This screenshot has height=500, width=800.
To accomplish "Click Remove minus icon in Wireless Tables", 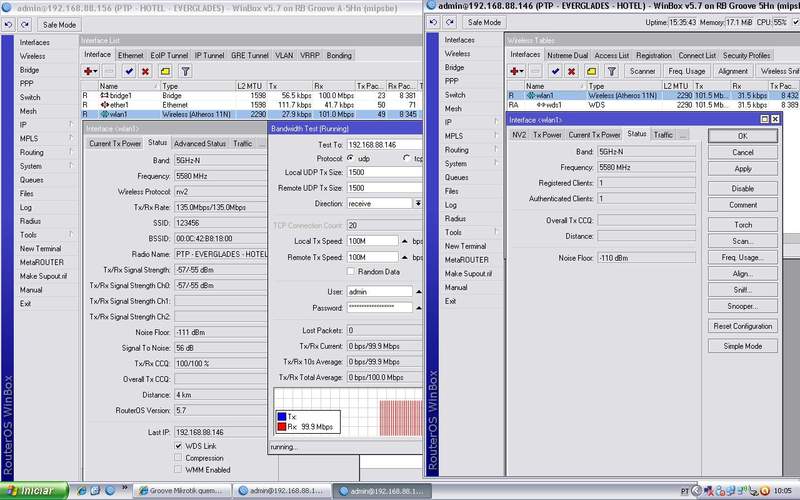I will (535, 71).
